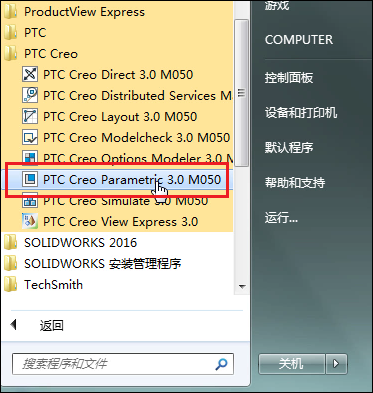The height and width of the screenshot is (393, 373).
Task: Open 控制面板 control panel
Action: tap(289, 78)
